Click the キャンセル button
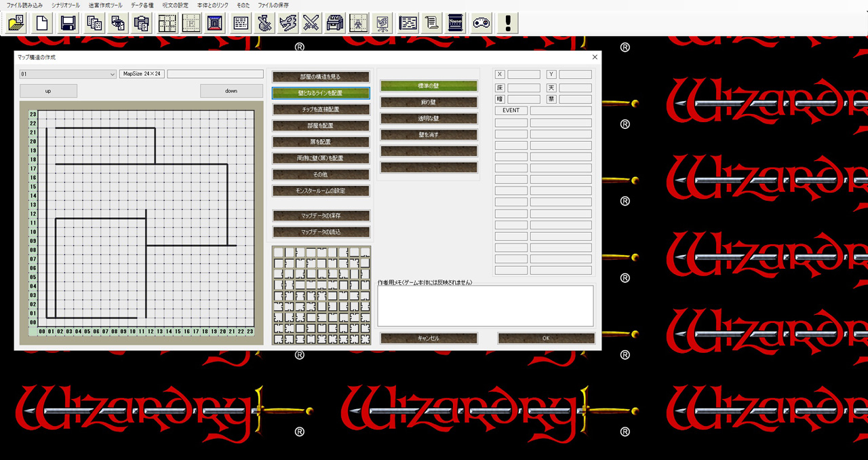The width and height of the screenshot is (868, 460). click(429, 338)
